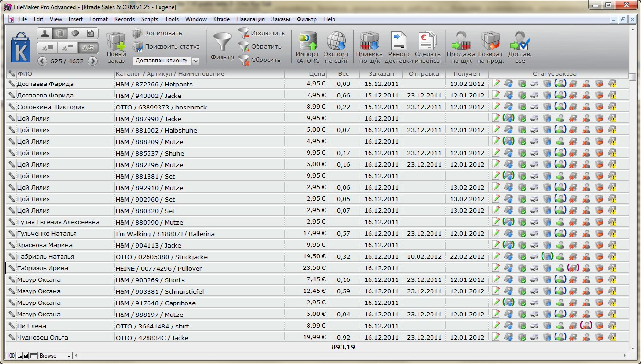Click the article cell I'm Walking / 818807J / Ballerina
The height and width of the screenshot is (364, 641).
[x=199, y=233]
